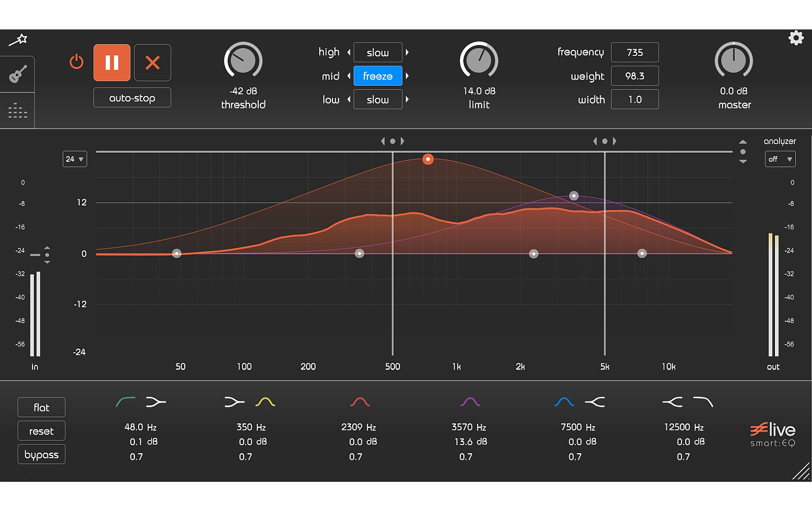812x511 pixels.
Task: Toggle the orange power button
Action: coord(76,62)
